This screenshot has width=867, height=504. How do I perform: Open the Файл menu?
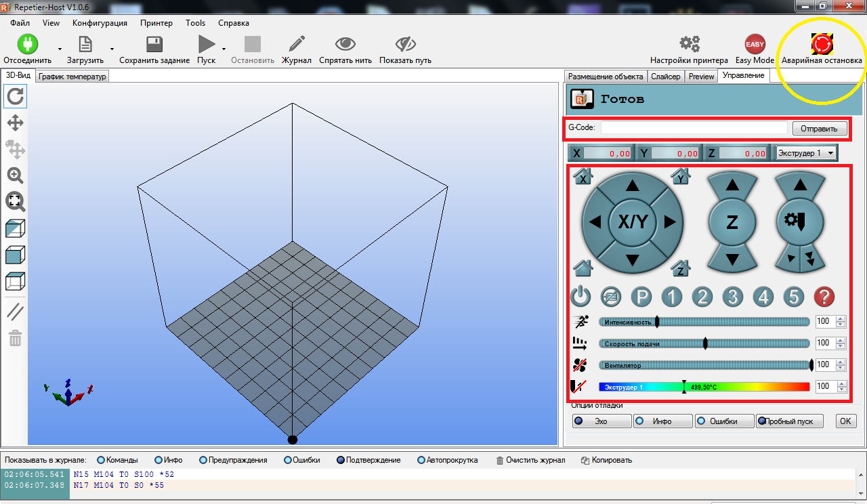tap(20, 22)
